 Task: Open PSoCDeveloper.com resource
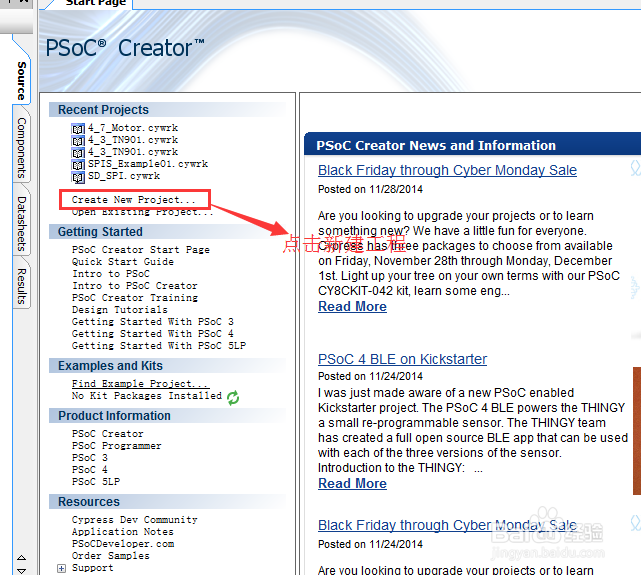click(x=123, y=544)
